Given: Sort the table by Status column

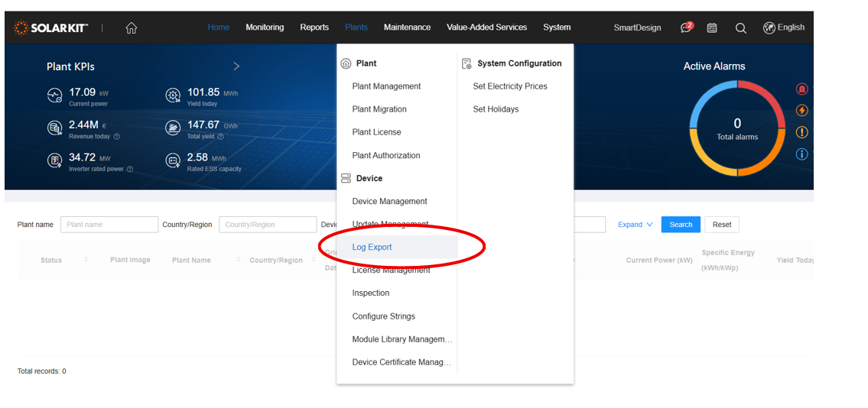Looking at the screenshot, I should 86,260.
